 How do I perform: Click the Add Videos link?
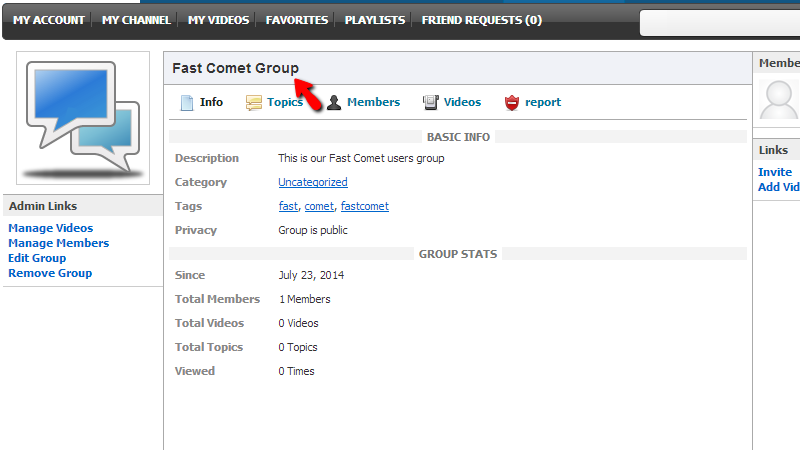[779, 187]
